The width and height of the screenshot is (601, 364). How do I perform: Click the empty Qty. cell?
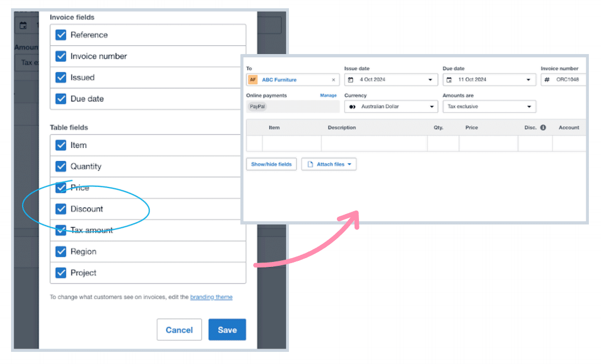[x=443, y=143]
